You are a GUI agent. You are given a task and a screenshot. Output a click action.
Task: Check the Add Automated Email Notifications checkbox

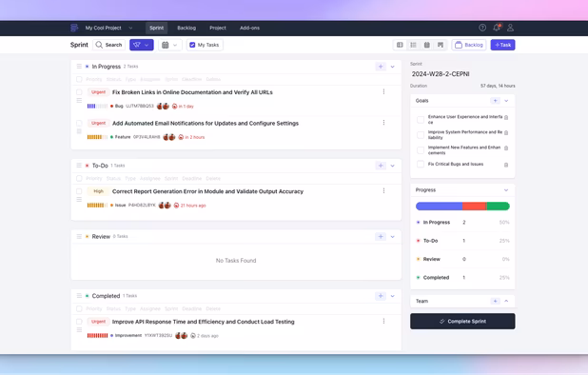point(79,123)
